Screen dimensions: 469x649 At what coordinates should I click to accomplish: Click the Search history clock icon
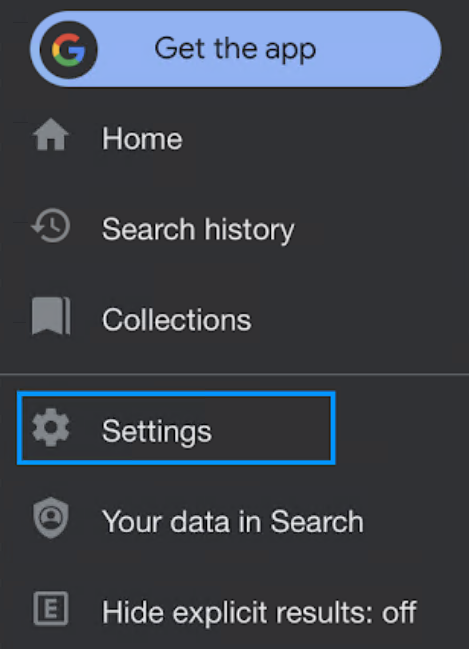point(51,226)
